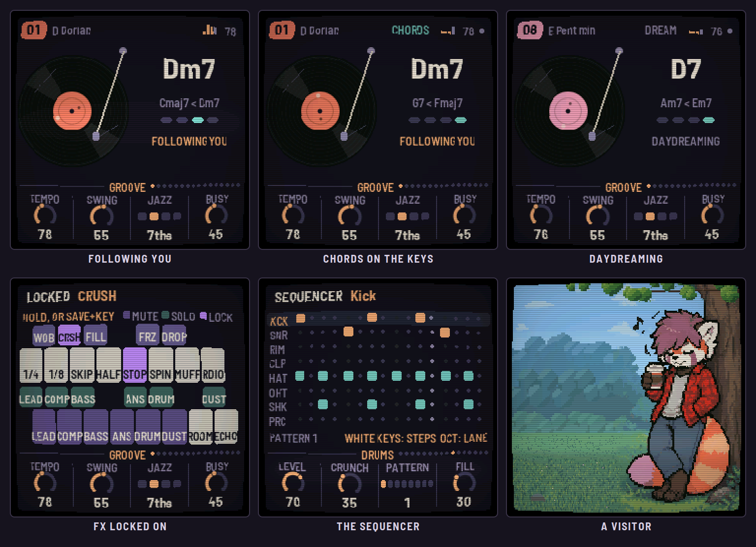Click the HALF effect key
Image resolution: width=756 pixels, height=547 pixels.
pyautogui.click(x=108, y=365)
